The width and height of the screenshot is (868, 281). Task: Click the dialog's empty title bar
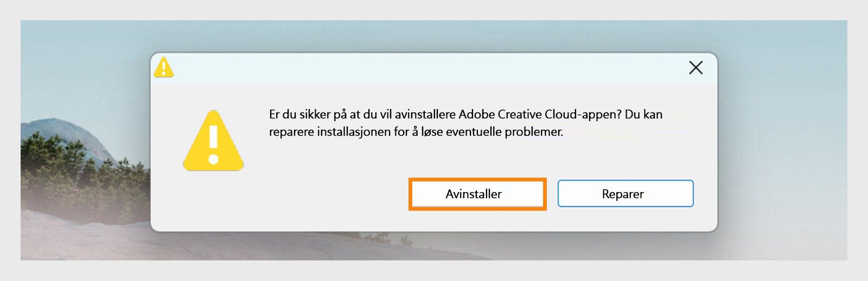[x=423, y=68]
